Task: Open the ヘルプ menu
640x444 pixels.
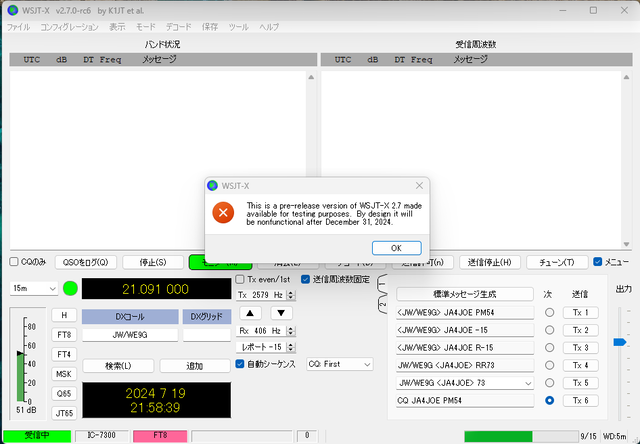Action: (x=269, y=27)
